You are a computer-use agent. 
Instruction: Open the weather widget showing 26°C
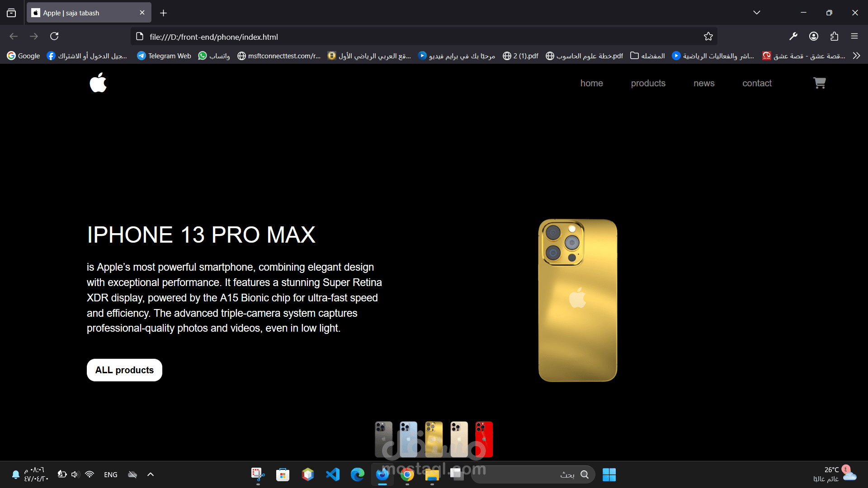tap(835, 474)
